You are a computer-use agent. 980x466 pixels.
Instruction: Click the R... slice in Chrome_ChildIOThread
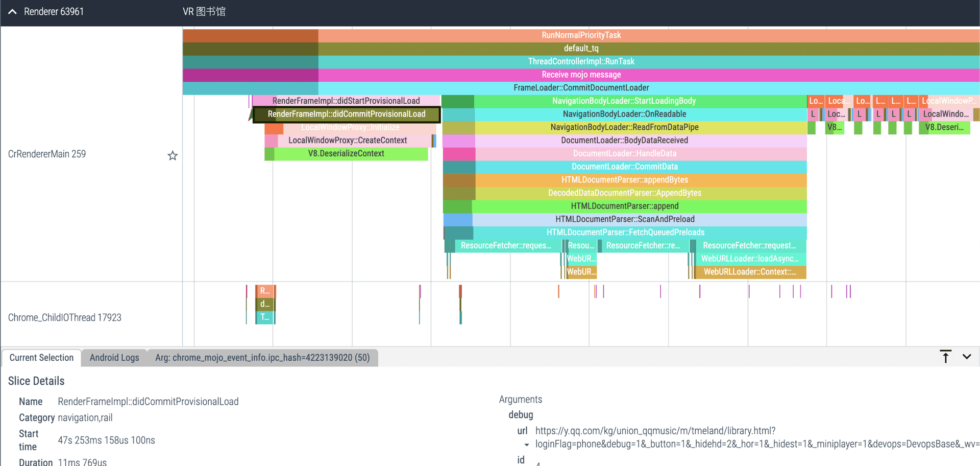point(265,291)
